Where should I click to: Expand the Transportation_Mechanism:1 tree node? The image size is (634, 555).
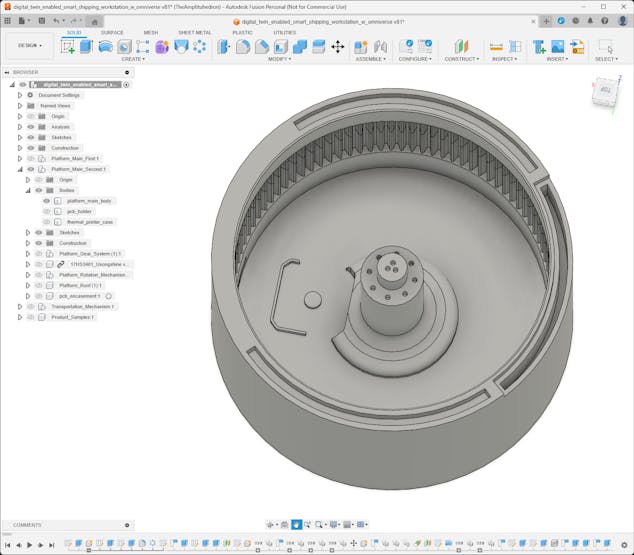[x=19, y=306]
